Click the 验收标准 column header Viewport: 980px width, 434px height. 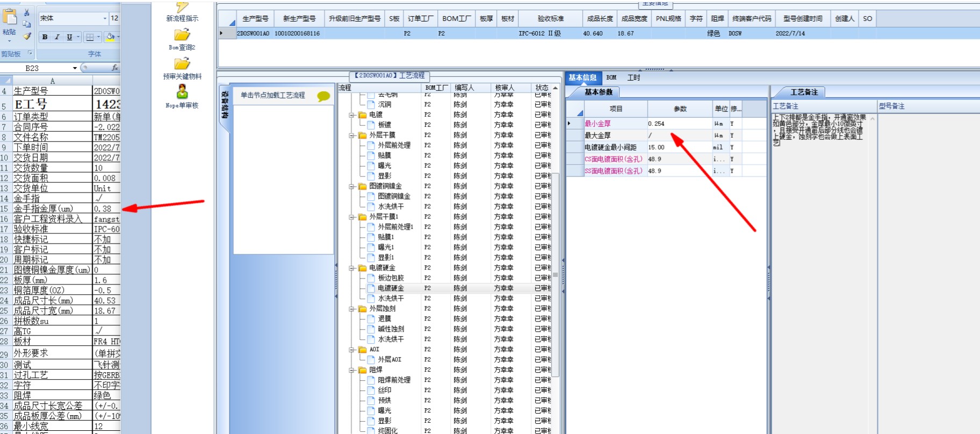(x=550, y=18)
